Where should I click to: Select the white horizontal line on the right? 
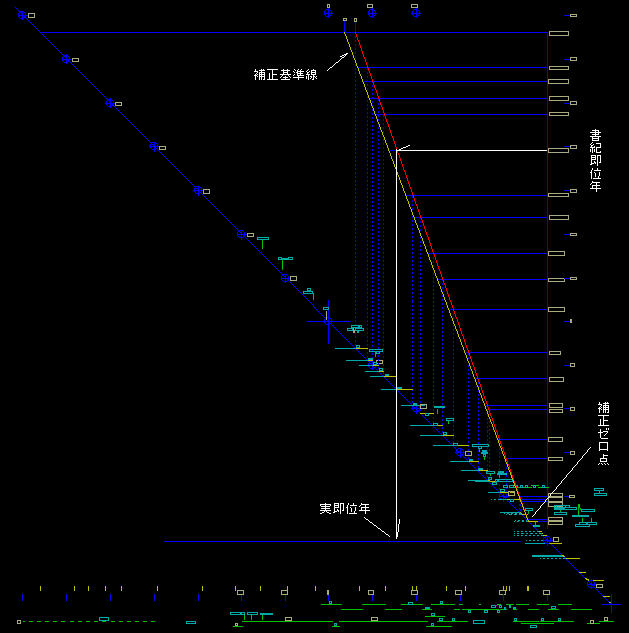tap(472, 151)
